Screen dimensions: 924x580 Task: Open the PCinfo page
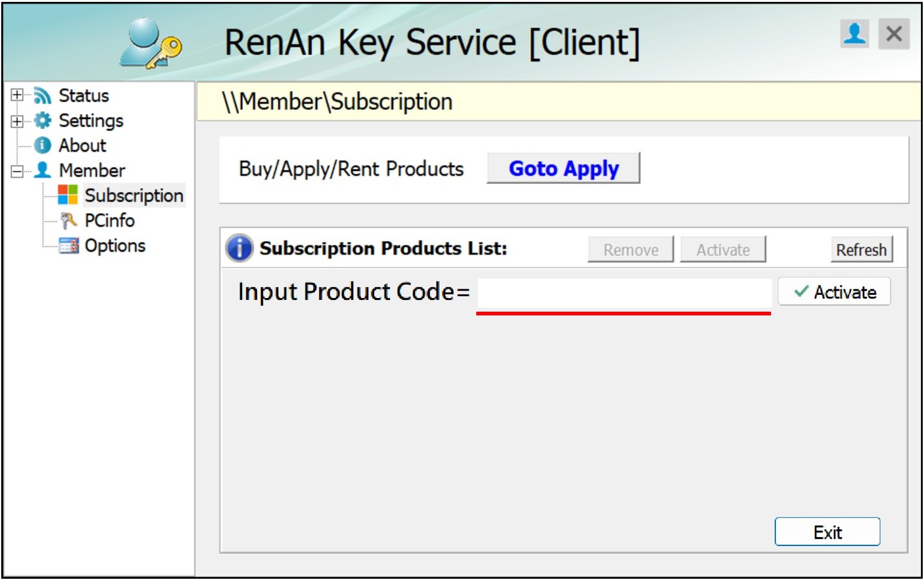[110, 220]
